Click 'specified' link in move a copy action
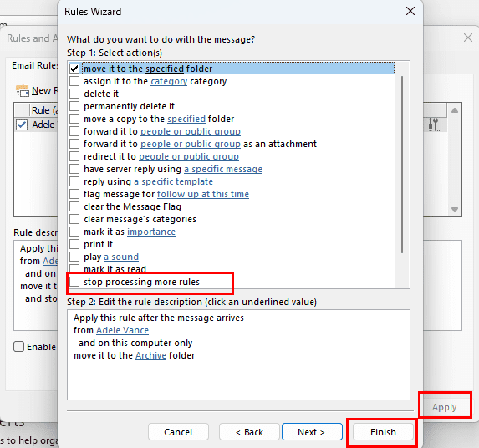The image size is (479, 448). [186, 119]
